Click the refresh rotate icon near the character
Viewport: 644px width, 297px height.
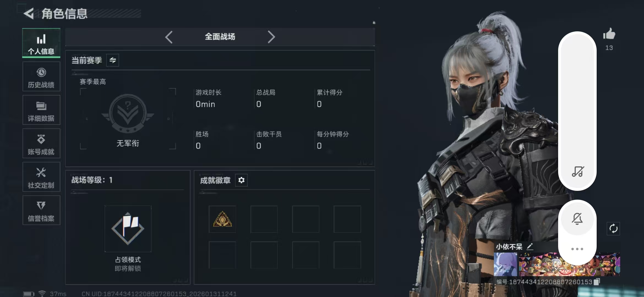tap(613, 229)
